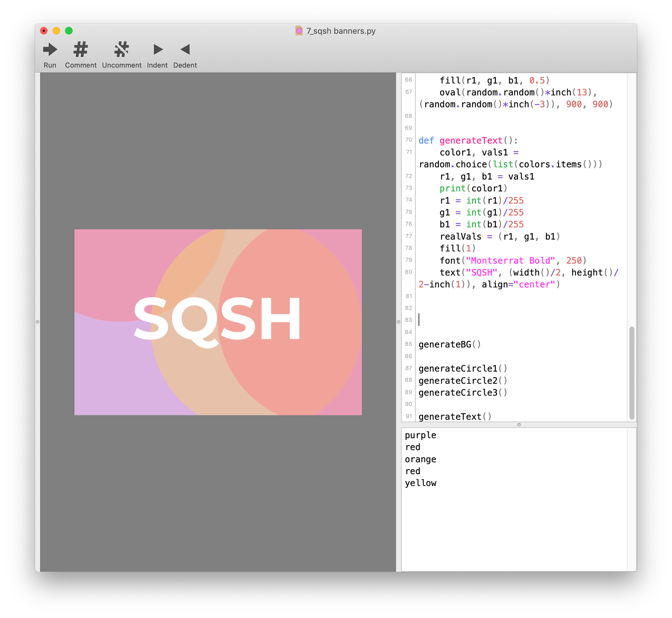Click the splitter handle between canvas and editor

[398, 322]
